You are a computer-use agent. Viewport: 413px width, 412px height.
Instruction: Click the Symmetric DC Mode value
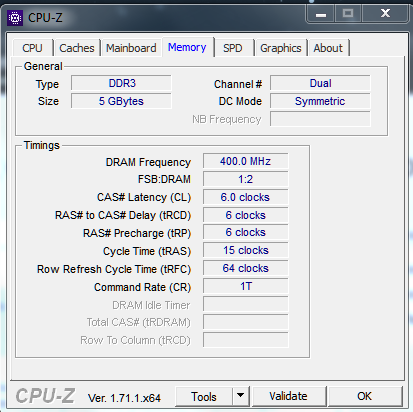tap(320, 101)
